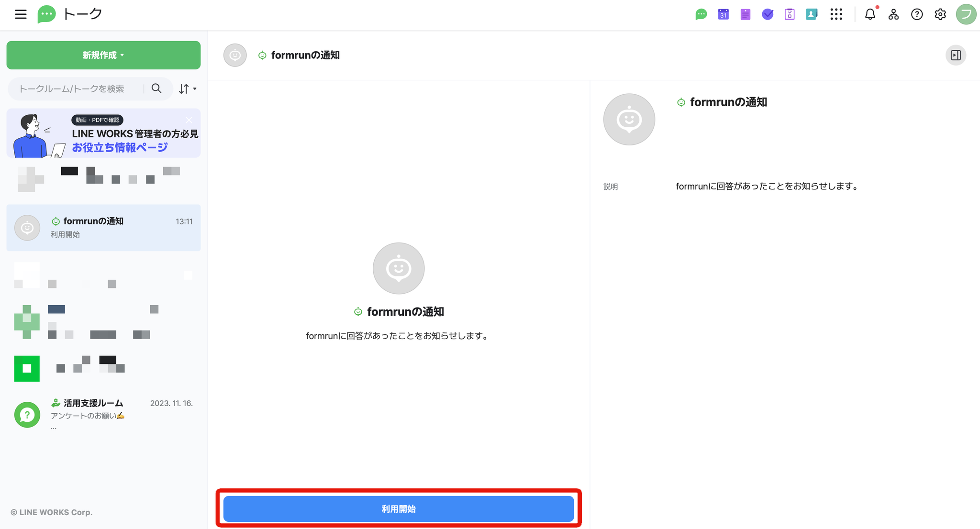
Task: Open settings gear icon
Action: point(940,14)
